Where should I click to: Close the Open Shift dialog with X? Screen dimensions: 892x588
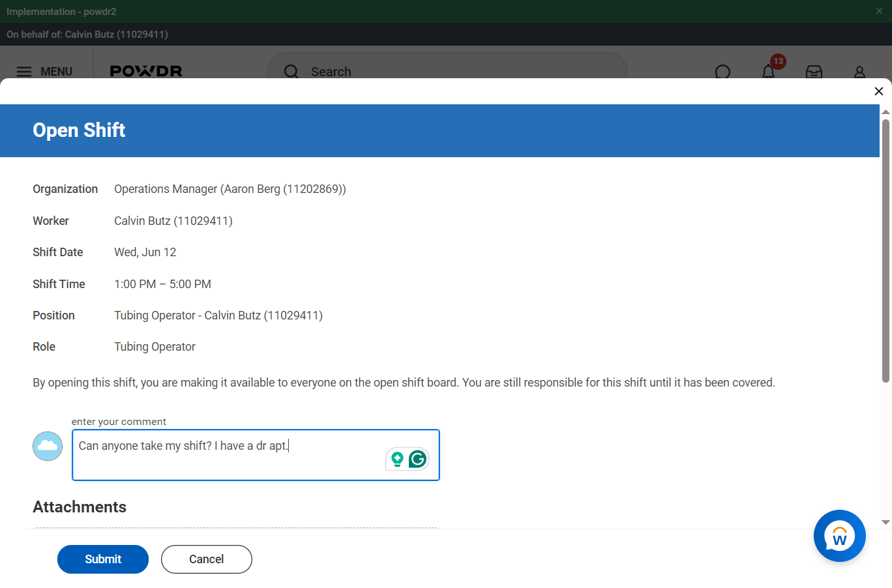(x=879, y=91)
